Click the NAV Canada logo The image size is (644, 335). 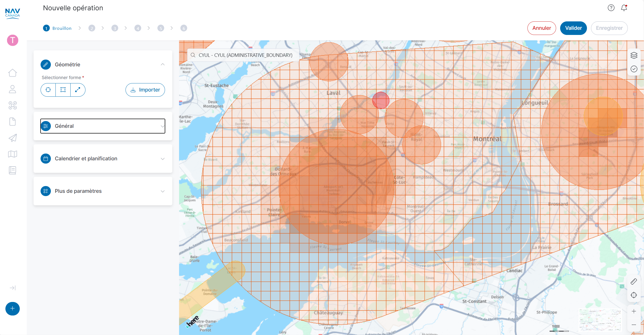coord(12,13)
